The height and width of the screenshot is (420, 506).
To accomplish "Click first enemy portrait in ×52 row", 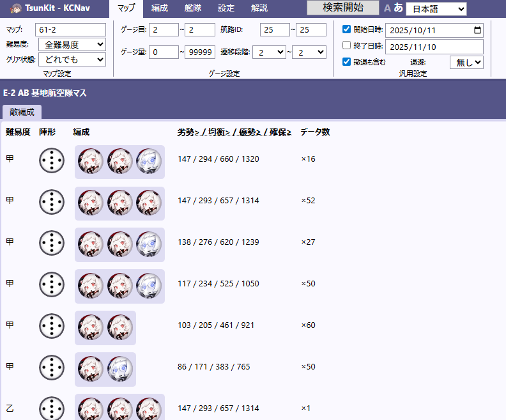I will click(91, 203).
